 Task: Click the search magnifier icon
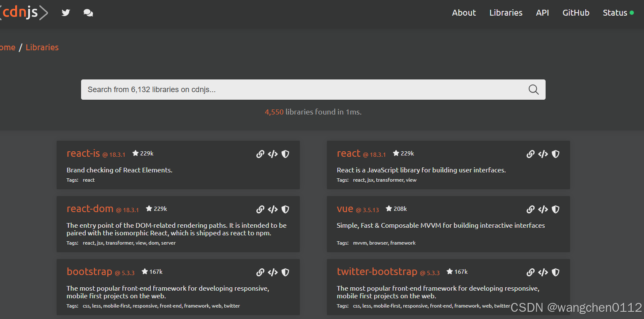(533, 90)
